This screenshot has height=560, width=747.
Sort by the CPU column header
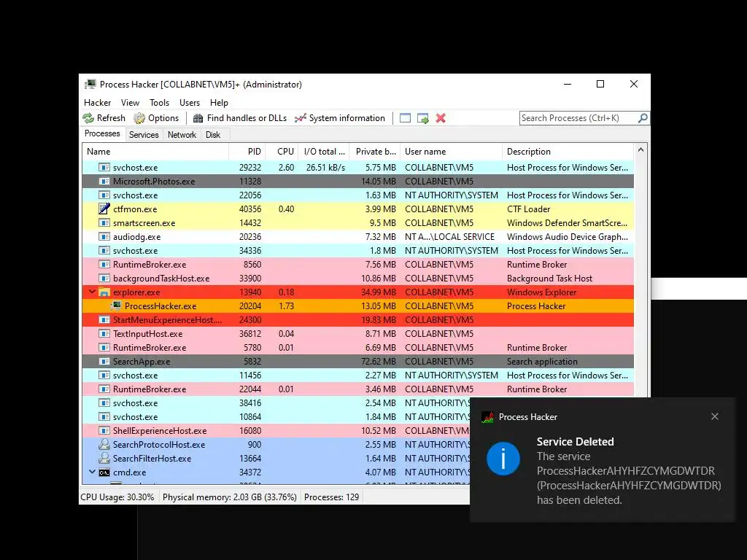pos(282,152)
